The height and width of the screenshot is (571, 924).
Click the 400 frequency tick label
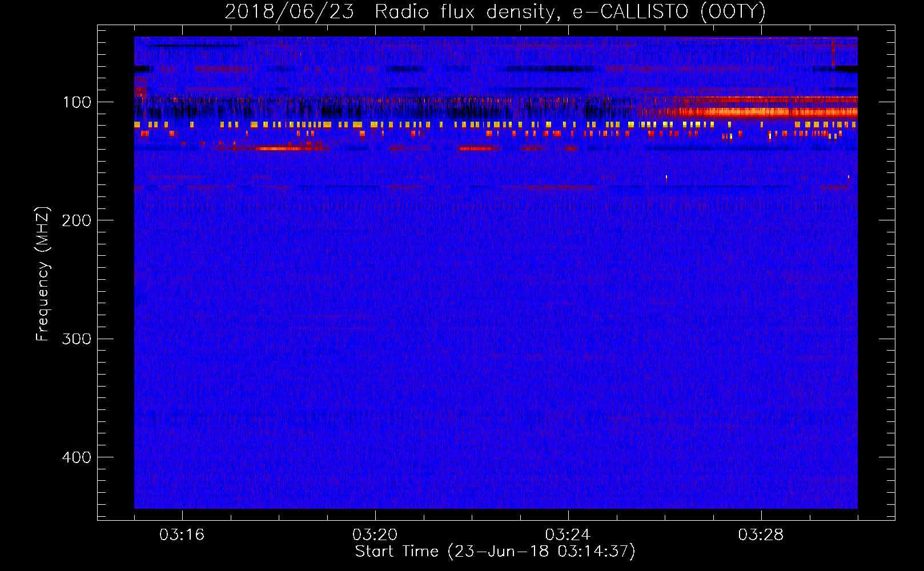click(x=77, y=457)
